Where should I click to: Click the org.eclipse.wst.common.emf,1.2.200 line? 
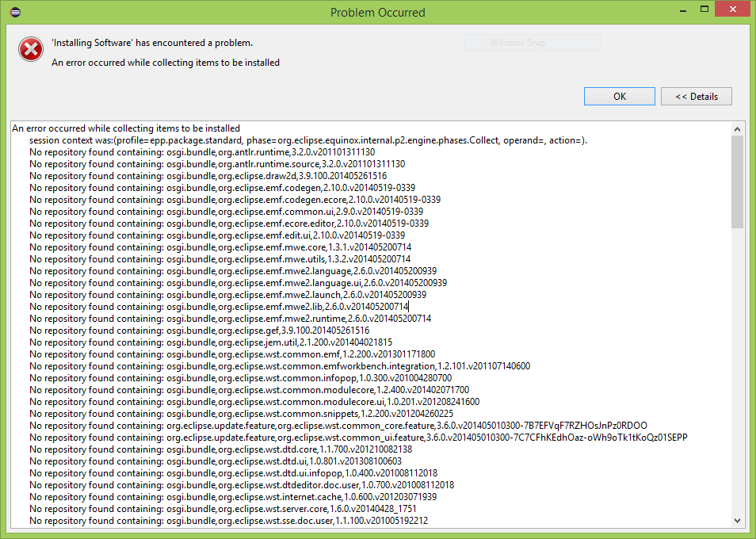click(x=232, y=354)
